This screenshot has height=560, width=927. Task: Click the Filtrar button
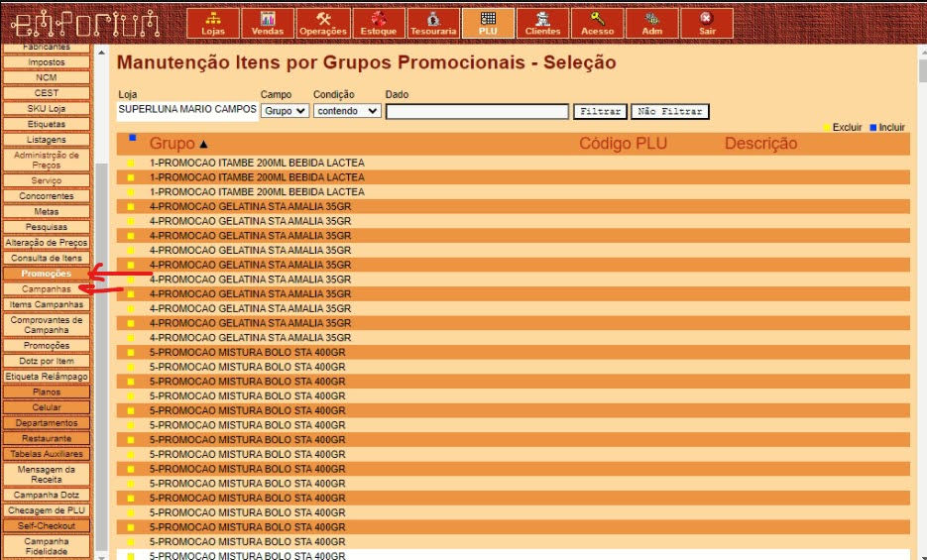coord(600,111)
